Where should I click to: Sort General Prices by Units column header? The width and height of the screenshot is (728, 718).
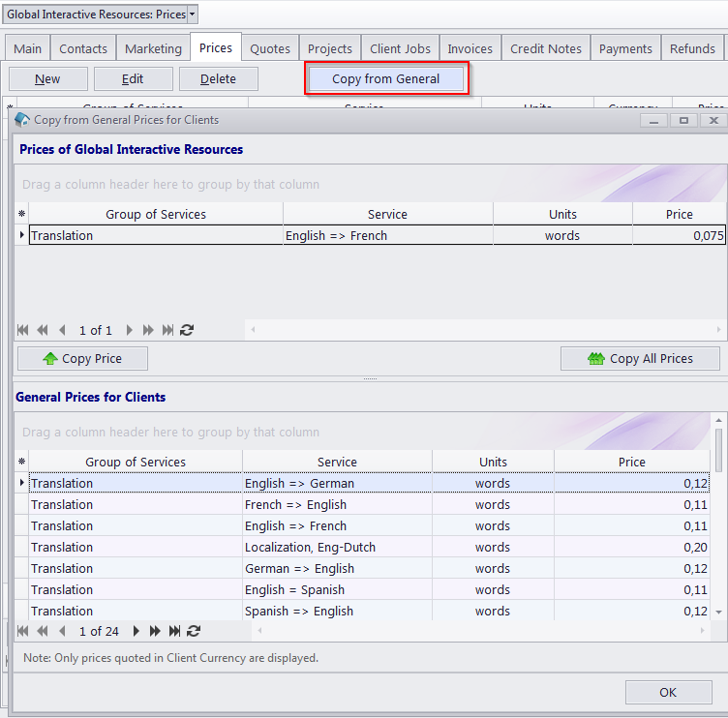pyautogui.click(x=493, y=462)
